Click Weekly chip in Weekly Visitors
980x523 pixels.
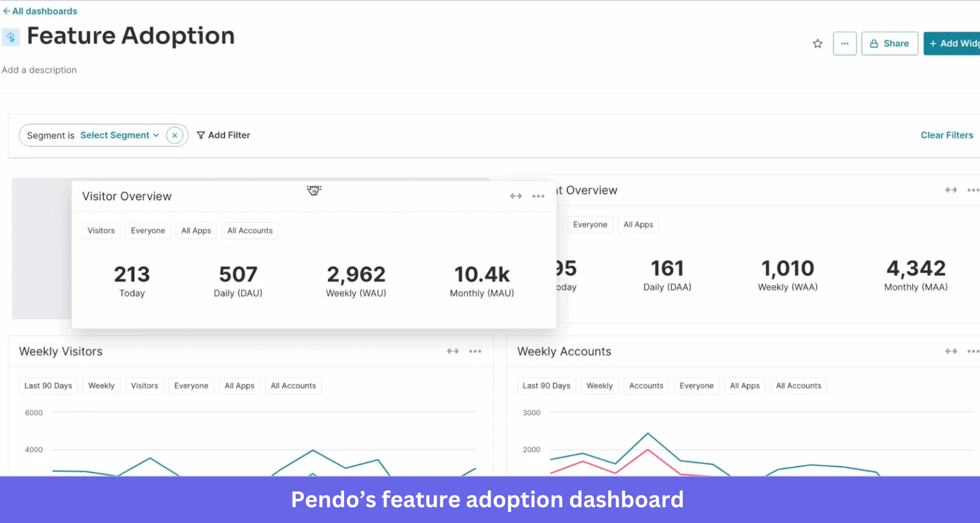101,386
